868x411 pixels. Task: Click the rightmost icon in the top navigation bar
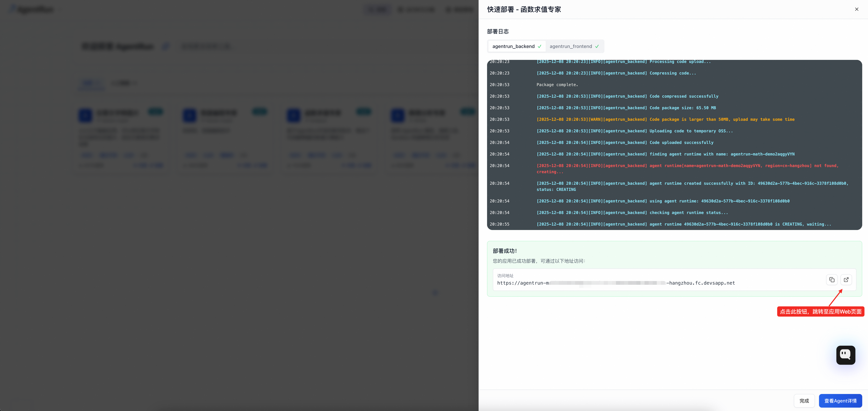(460, 9)
